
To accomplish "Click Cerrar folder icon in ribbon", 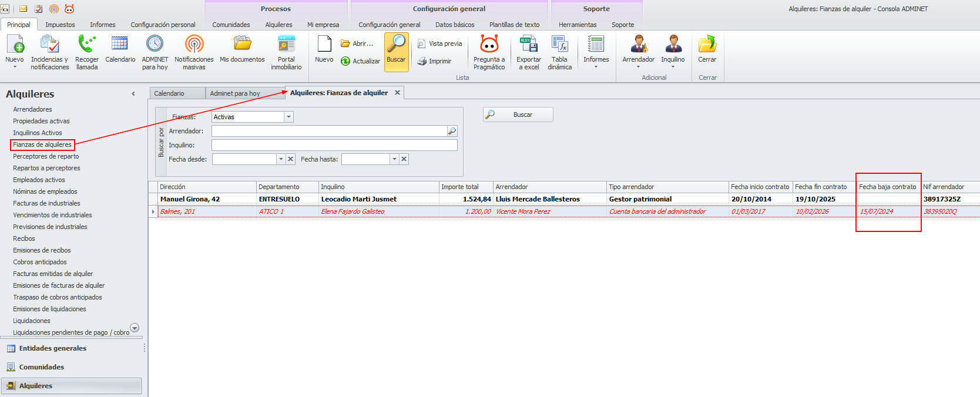I will (x=707, y=45).
